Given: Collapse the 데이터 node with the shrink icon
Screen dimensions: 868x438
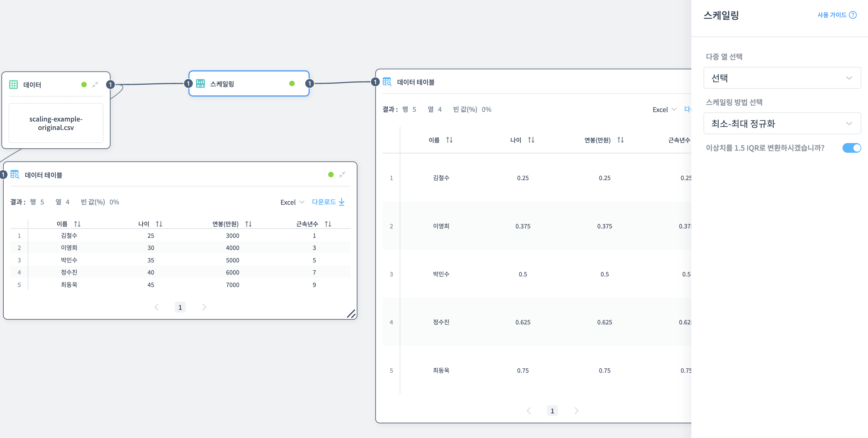Looking at the screenshot, I should point(95,84).
